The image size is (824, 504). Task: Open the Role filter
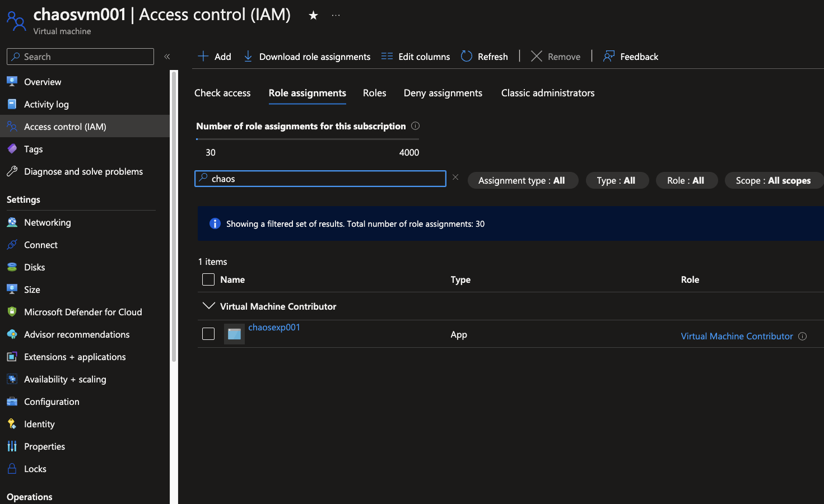[686, 180]
